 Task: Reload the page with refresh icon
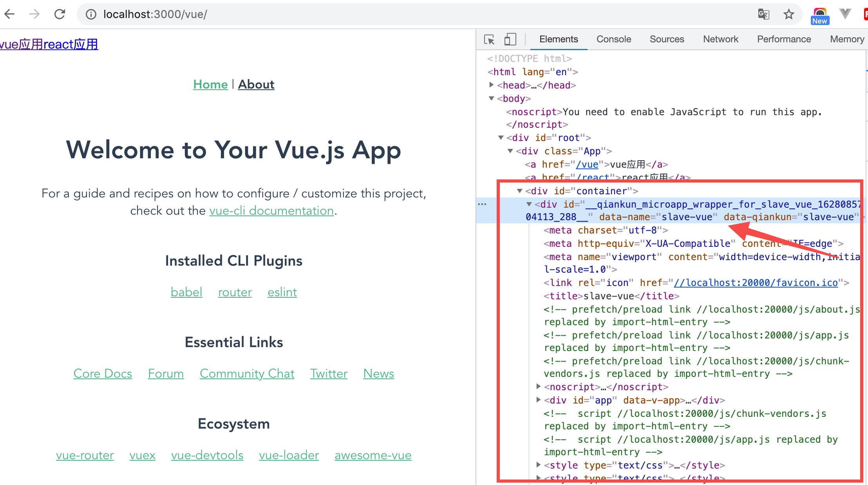(x=60, y=14)
